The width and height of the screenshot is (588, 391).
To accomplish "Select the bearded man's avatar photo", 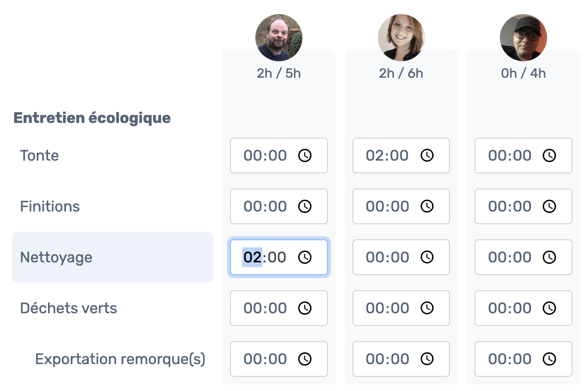I will 278,38.
